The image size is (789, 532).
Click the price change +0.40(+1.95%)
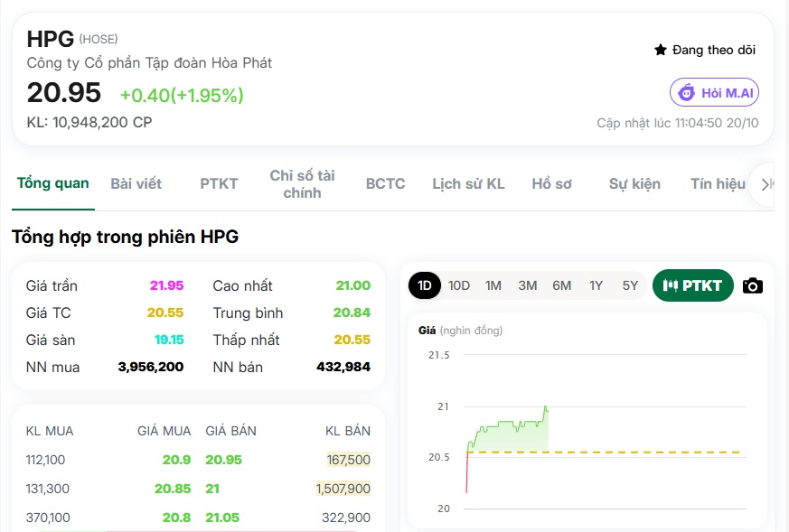click(x=182, y=95)
